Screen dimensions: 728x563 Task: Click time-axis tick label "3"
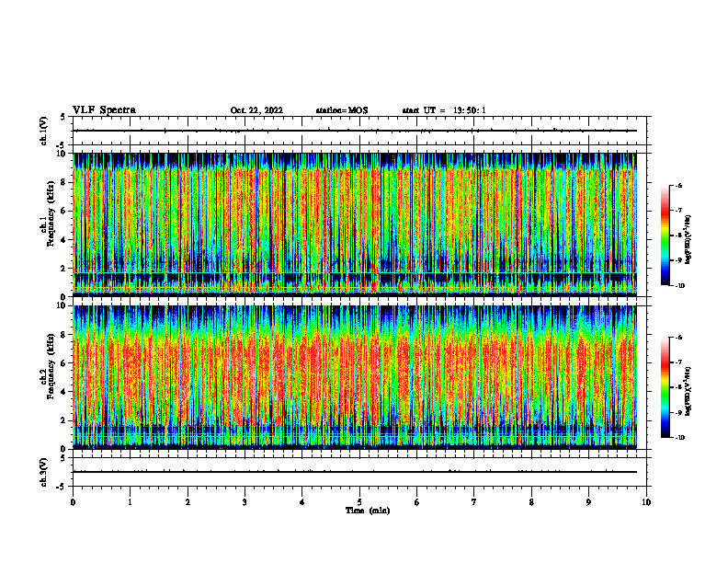coord(245,502)
